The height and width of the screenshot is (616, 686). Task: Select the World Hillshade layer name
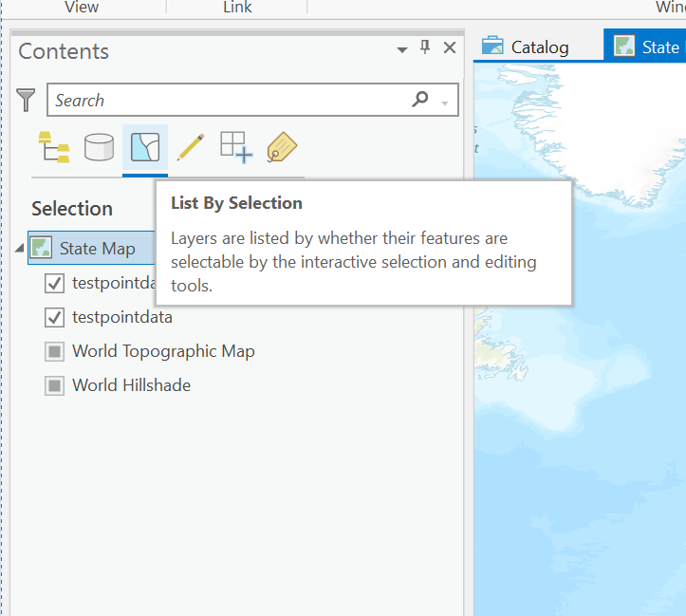[131, 385]
